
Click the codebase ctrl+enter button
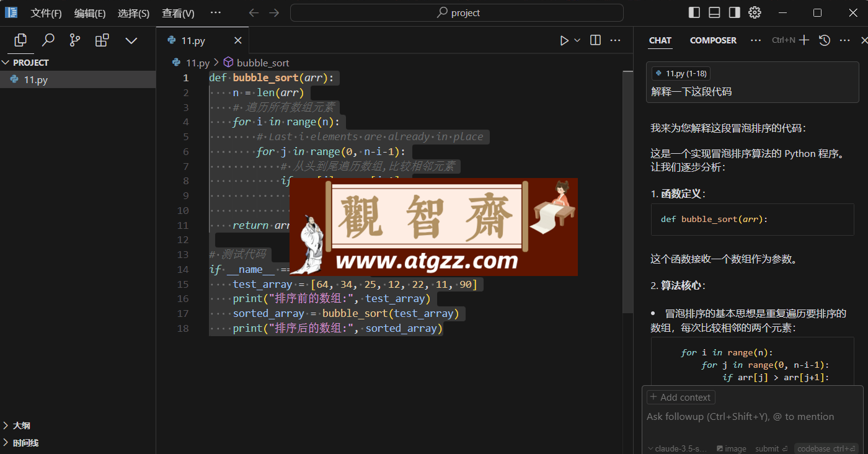(826, 448)
